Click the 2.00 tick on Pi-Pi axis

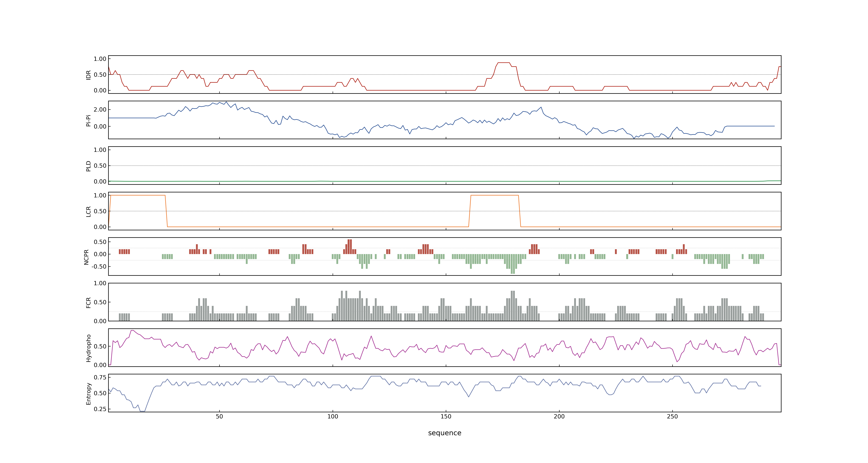[100, 109]
